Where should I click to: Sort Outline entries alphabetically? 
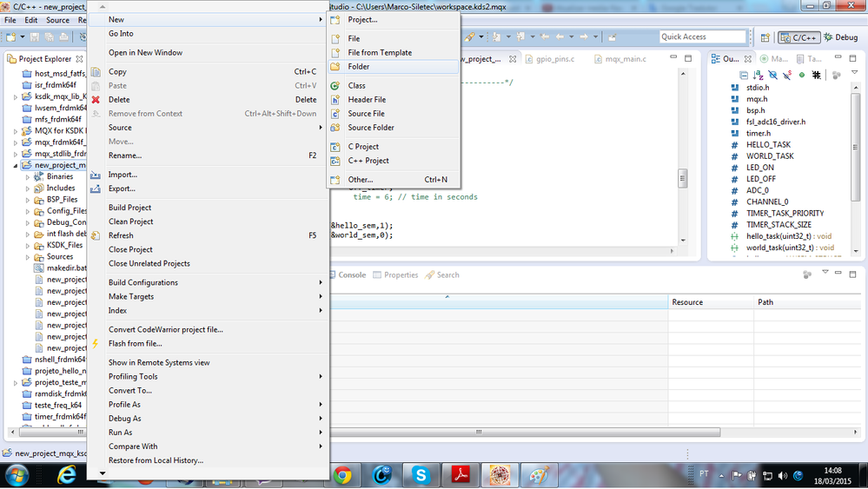(759, 76)
